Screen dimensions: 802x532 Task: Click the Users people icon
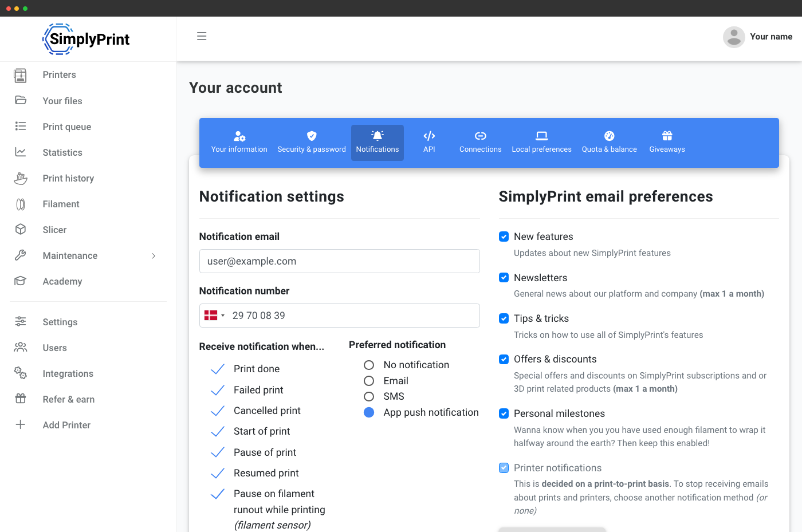[21, 347]
